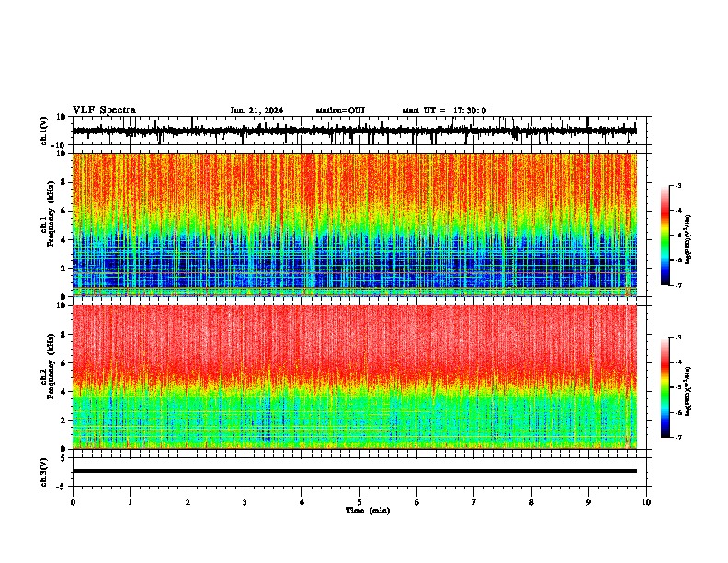728x563 pixels.
Task: Click the ch.1 voltage waveform panel
Action: 359,131
